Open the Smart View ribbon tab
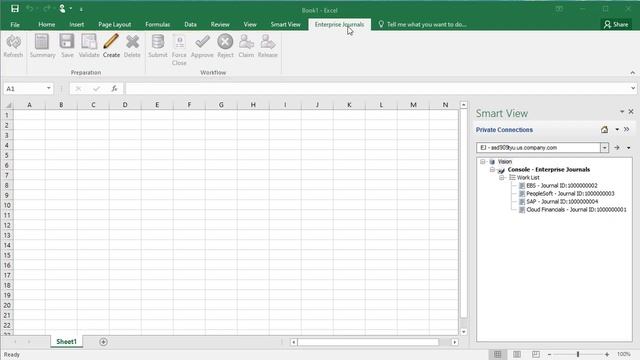This screenshot has height=360, width=640. 285,24
